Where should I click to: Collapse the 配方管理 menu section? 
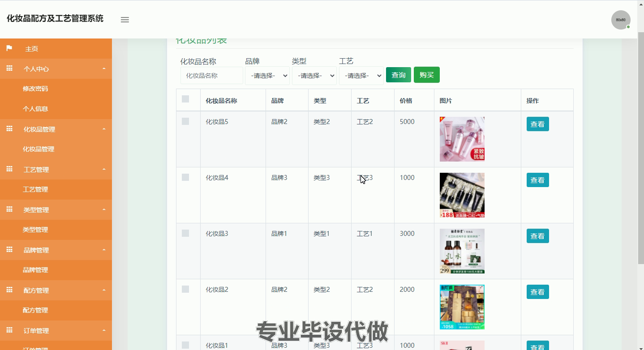104,290
